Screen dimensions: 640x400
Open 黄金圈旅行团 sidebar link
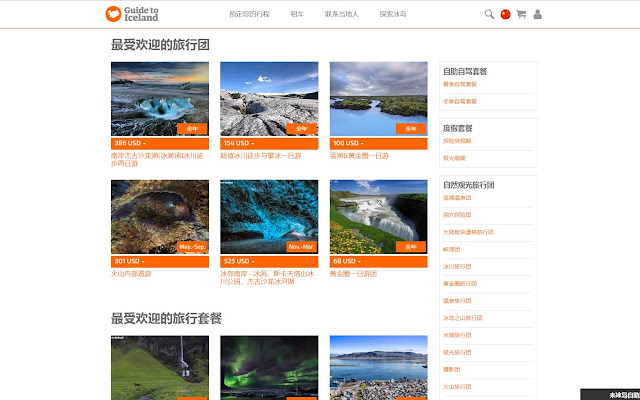(x=460, y=283)
